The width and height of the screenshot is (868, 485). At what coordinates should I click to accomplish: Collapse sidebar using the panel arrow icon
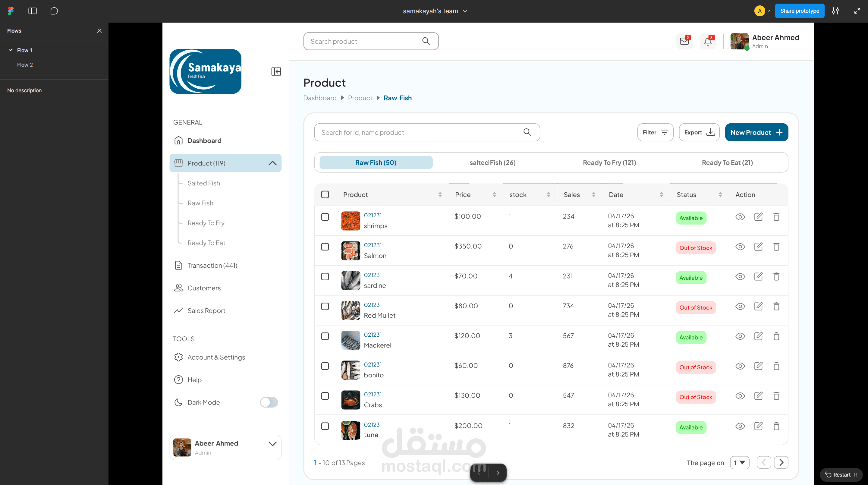(276, 71)
